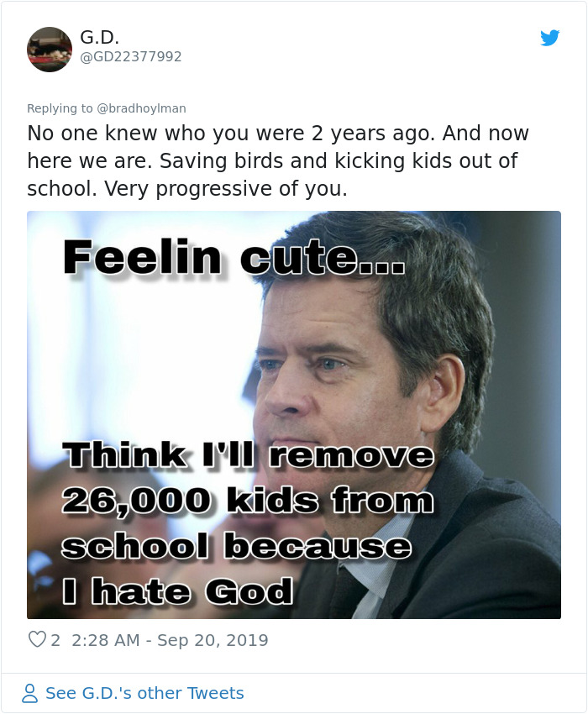Select the tweet text about saving birds
Image resolution: width=588 pixels, height=714 pixels.
click(277, 160)
